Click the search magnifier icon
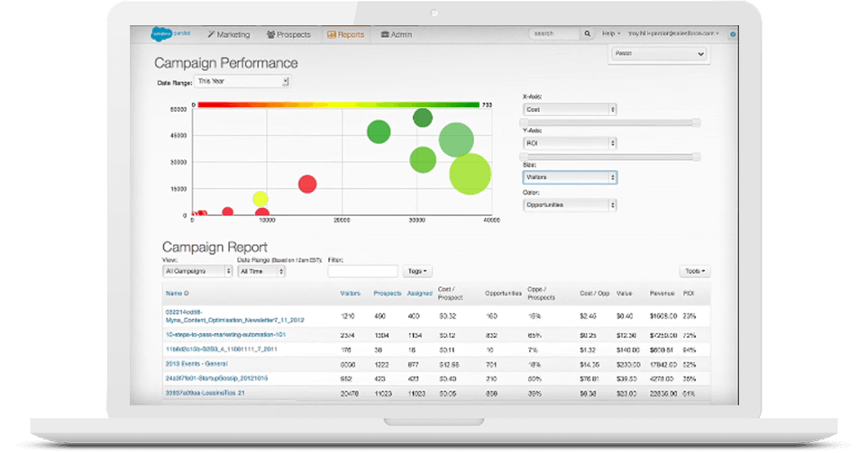Image resolution: width=868 pixels, height=453 pixels. click(x=588, y=34)
